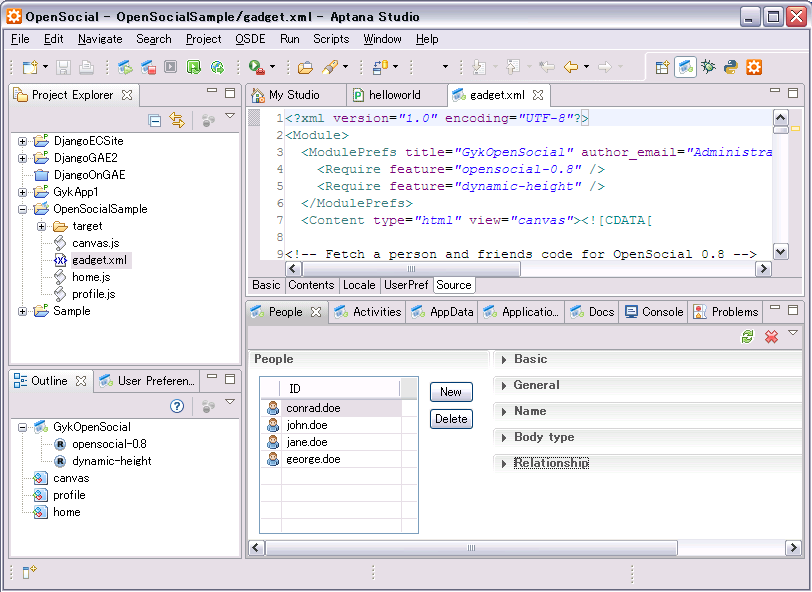Switch to the OpenSocial perspective icon
812x592 pixels.
click(x=685, y=67)
